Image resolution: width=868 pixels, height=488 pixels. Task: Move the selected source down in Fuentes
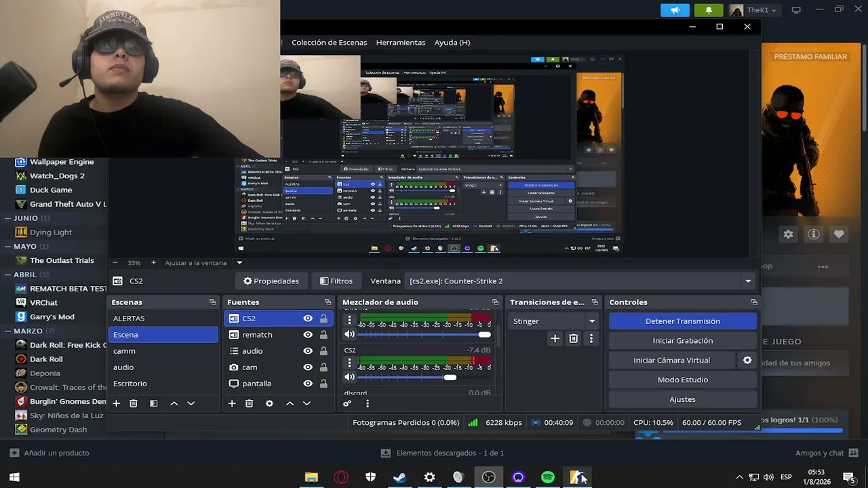pos(307,403)
